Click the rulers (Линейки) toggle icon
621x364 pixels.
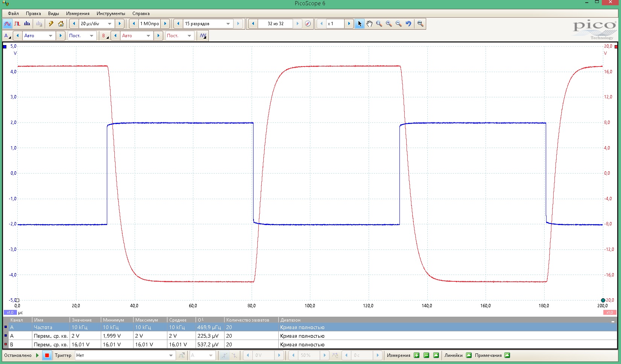[469, 355]
